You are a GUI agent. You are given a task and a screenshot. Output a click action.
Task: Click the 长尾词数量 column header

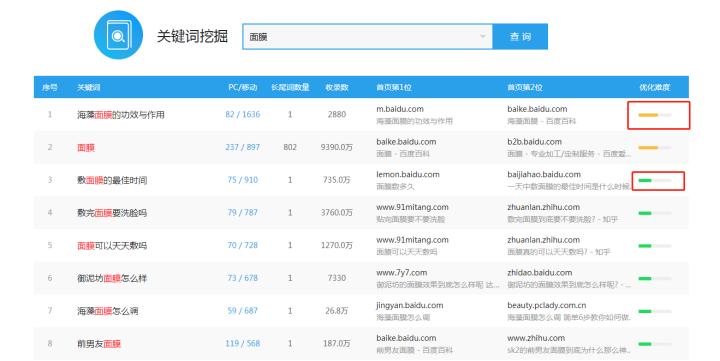[290, 87]
